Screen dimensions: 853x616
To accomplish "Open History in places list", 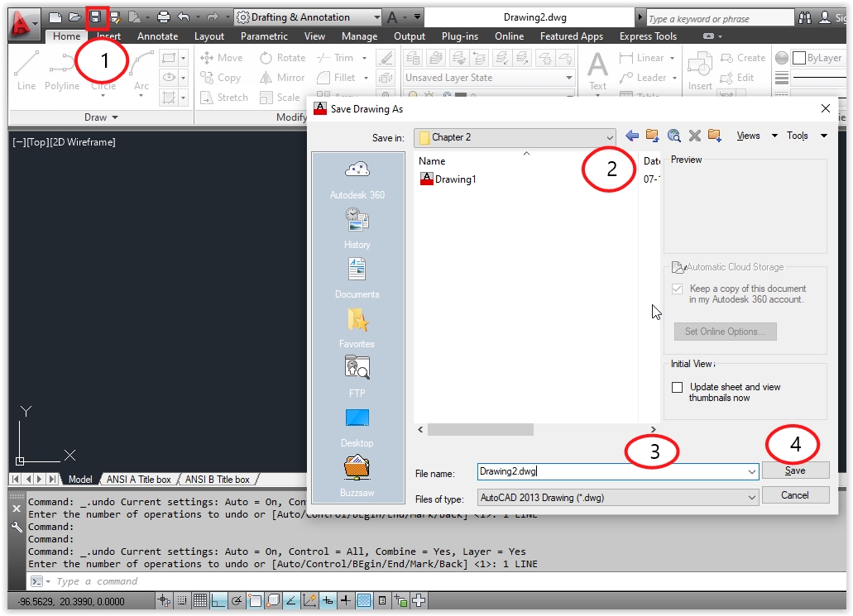I will pos(357,229).
